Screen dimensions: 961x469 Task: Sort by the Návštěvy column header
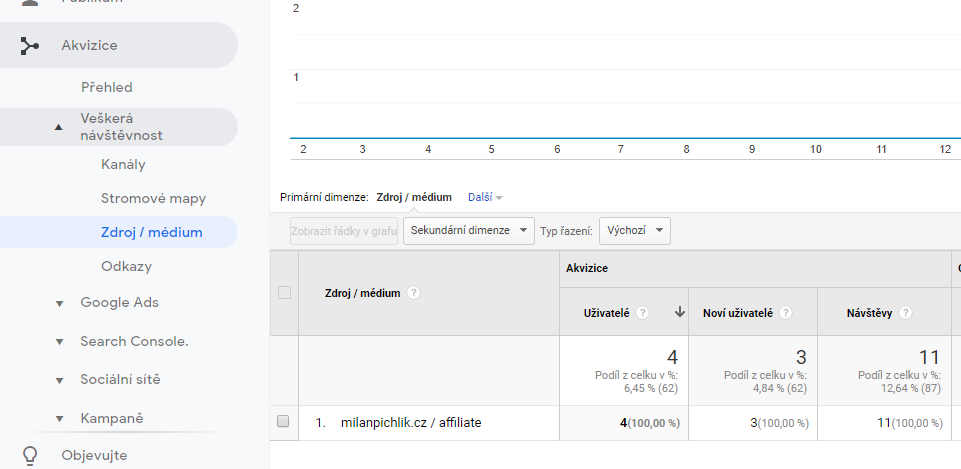click(870, 313)
